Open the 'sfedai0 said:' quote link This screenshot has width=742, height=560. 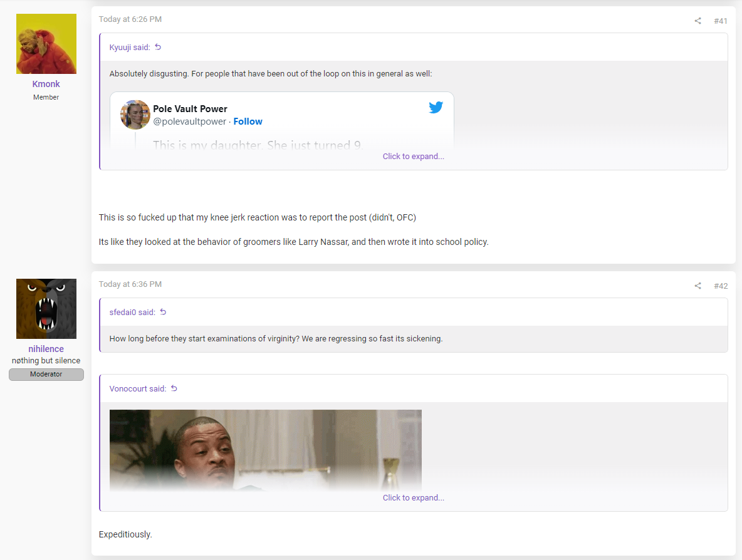point(132,312)
